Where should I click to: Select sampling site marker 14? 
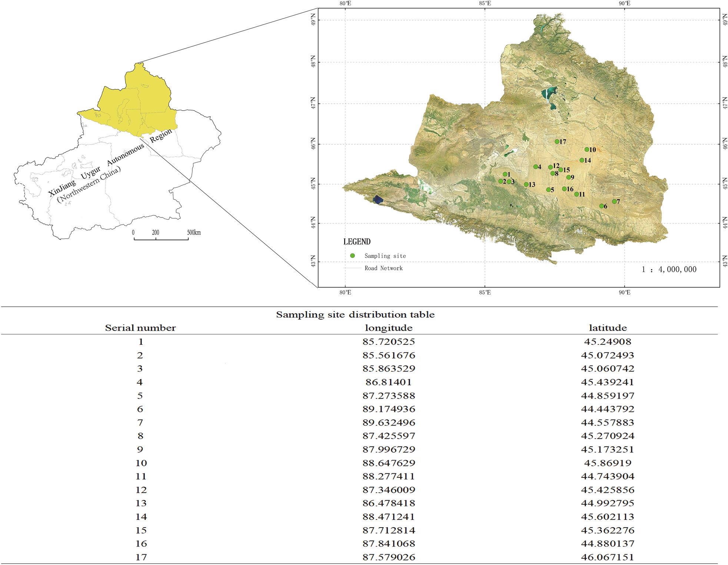582,161
